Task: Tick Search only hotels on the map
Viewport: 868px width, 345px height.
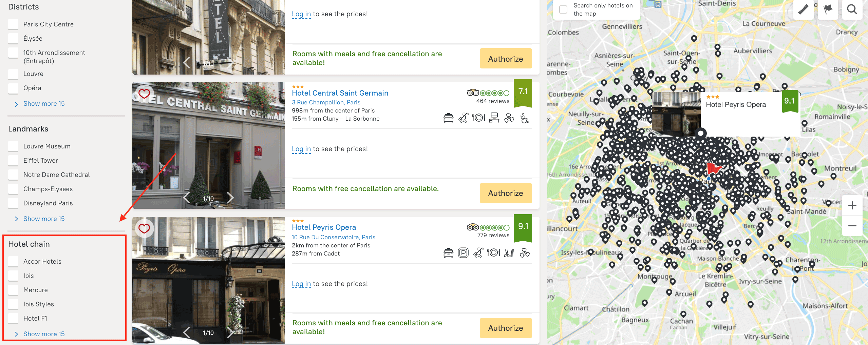Action: (x=563, y=9)
